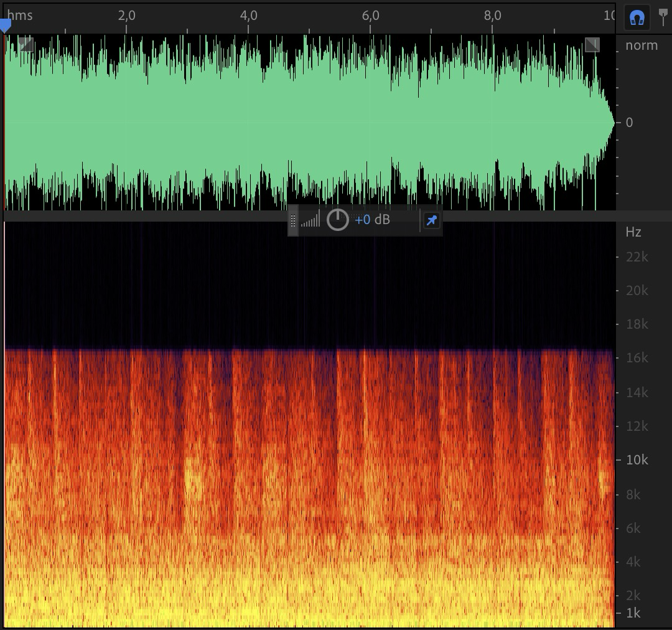Screen dimensions: 672x630
Task: Click the 16k frequency ruler label
Action: pyautogui.click(x=637, y=358)
